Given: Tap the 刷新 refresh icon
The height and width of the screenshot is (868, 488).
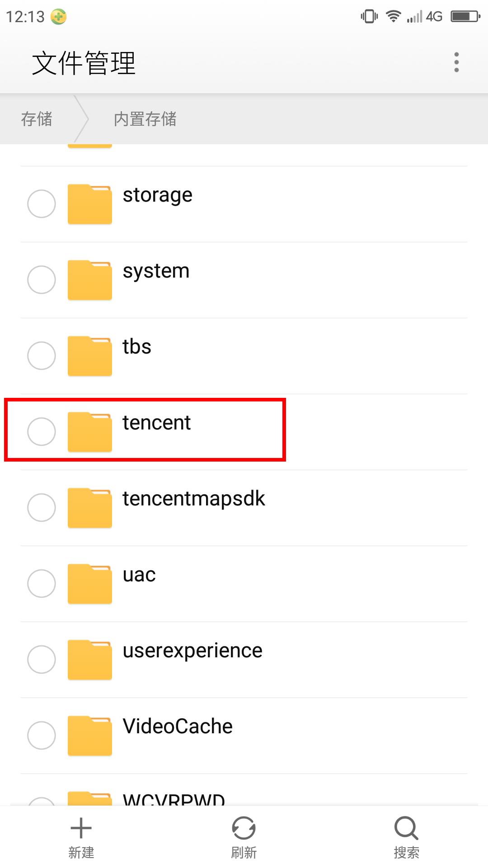Looking at the screenshot, I should point(244,828).
